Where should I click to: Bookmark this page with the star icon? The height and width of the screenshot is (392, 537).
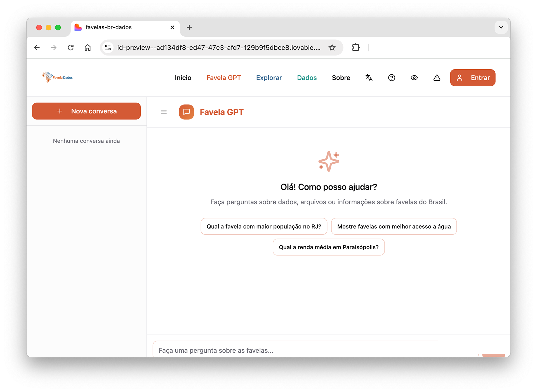(x=332, y=47)
